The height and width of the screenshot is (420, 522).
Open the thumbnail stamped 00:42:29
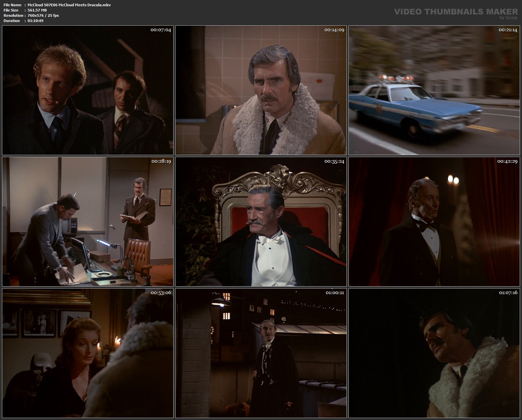click(434, 222)
